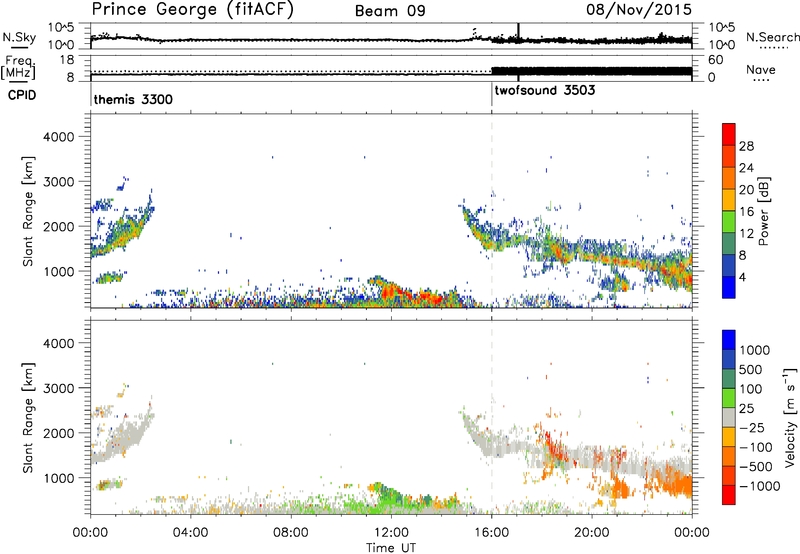Click the red bottom of the velocity color bar

729,495
